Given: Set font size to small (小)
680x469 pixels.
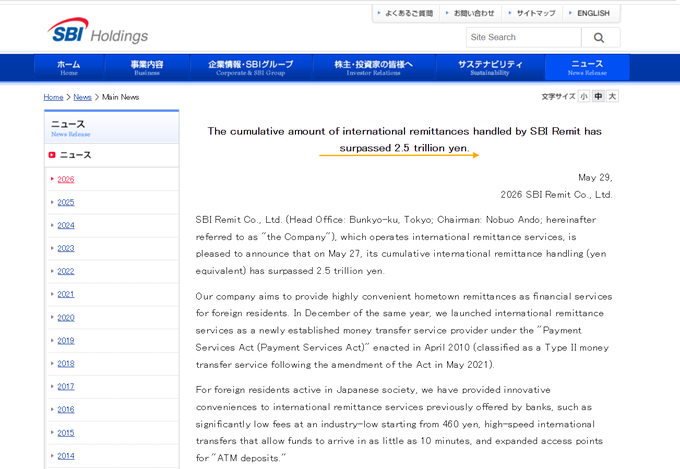Looking at the screenshot, I should pyautogui.click(x=584, y=96).
